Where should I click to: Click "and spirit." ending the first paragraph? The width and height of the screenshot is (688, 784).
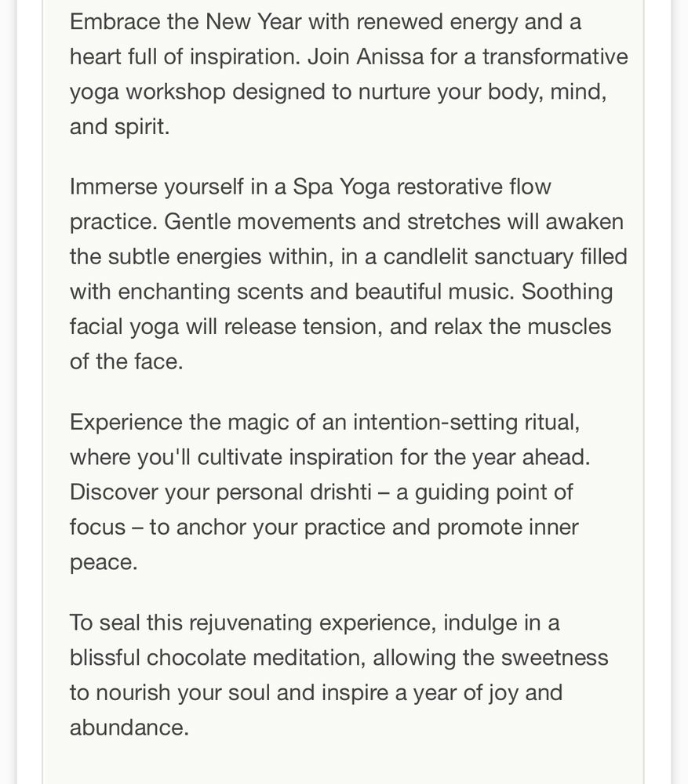coord(119,128)
